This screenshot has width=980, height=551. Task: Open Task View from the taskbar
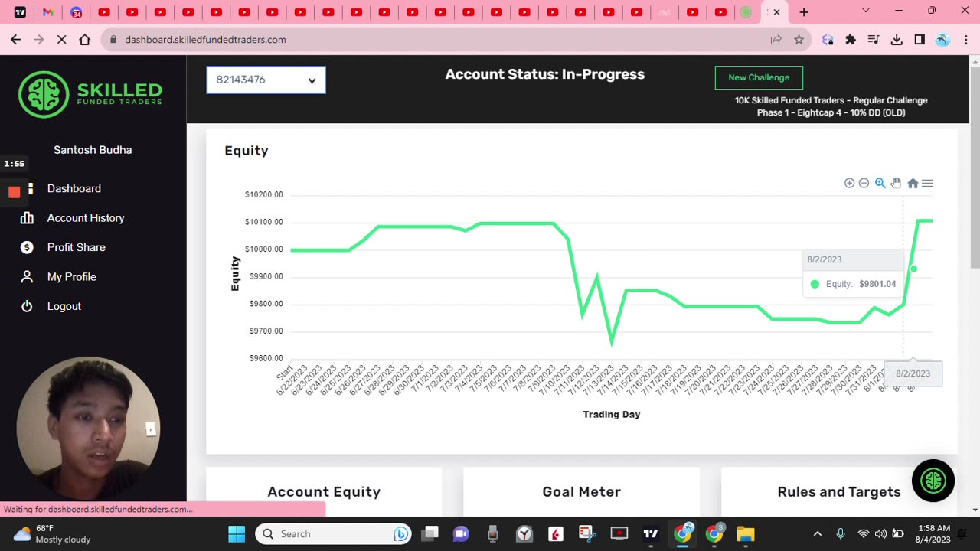(430, 533)
